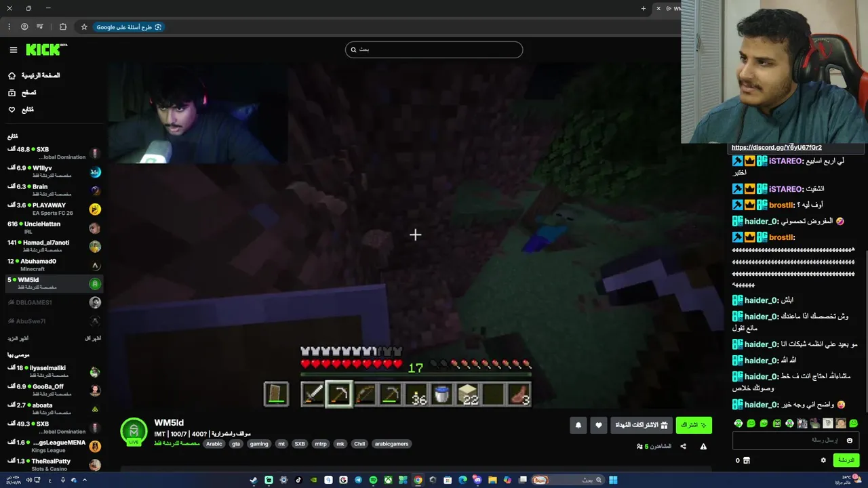
Task: Click the rightmost green smiley quick emote
Action: pyautogui.click(x=854, y=424)
